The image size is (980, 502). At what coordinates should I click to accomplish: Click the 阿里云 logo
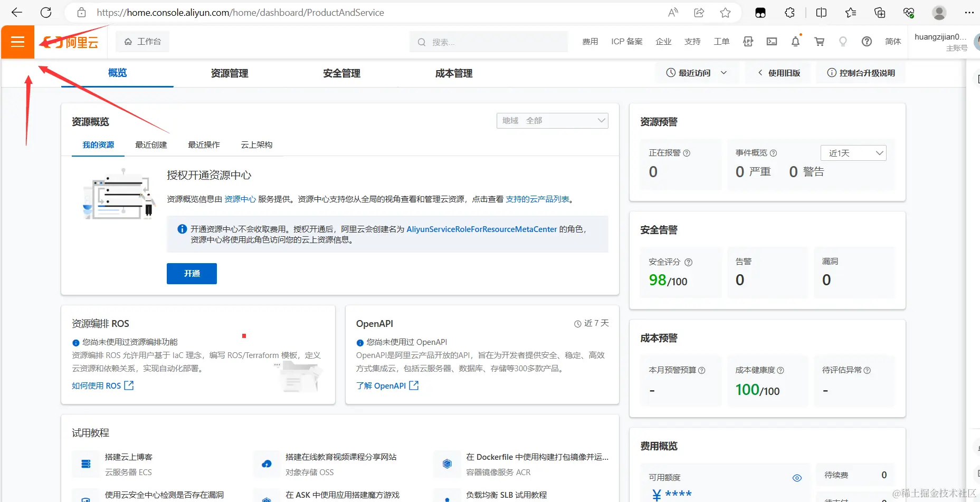pyautogui.click(x=71, y=42)
